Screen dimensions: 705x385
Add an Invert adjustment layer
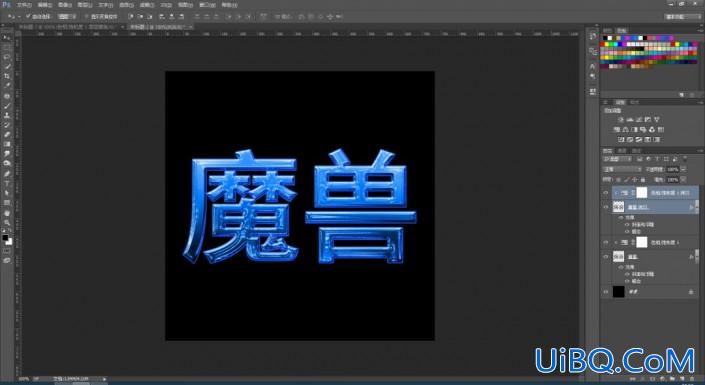point(621,139)
